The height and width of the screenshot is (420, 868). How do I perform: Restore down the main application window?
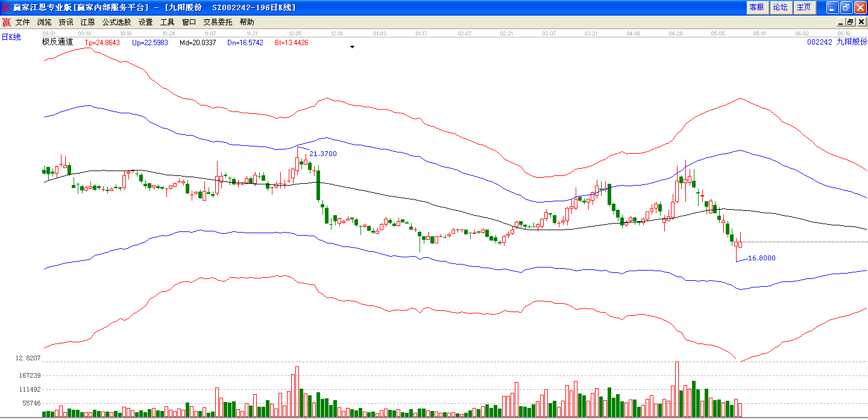click(846, 7)
